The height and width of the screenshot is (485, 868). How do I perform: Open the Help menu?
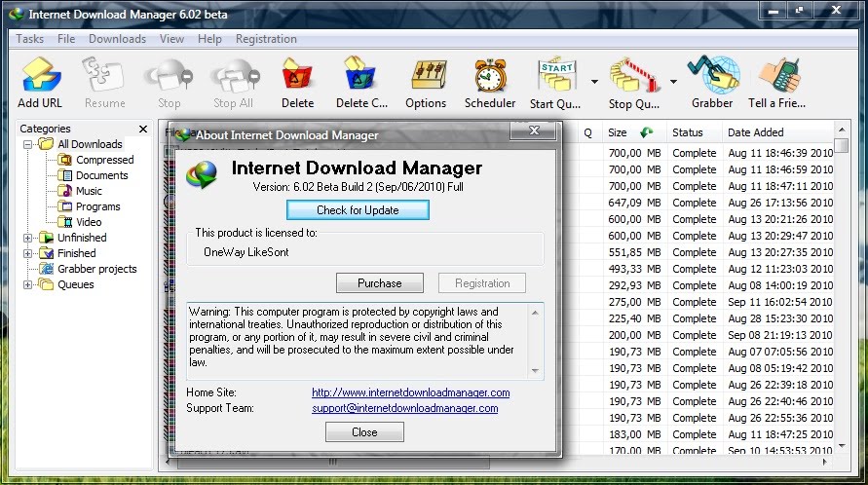click(x=209, y=39)
